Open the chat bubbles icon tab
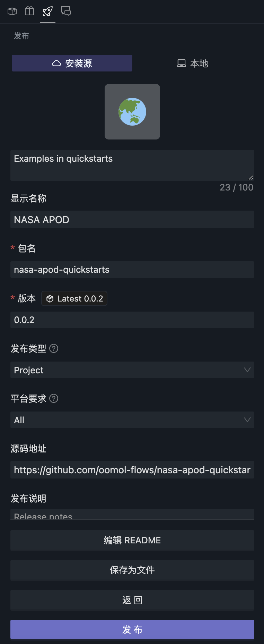264x644 pixels. tap(66, 11)
